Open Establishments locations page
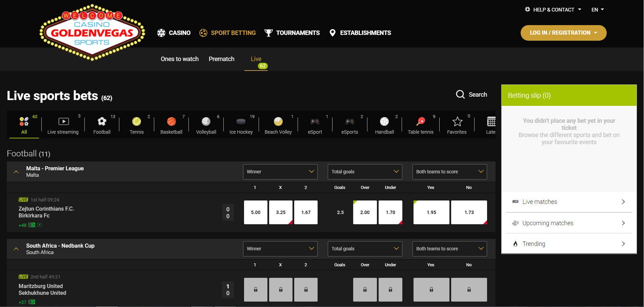Screen dimensions: 644x307 (360, 33)
